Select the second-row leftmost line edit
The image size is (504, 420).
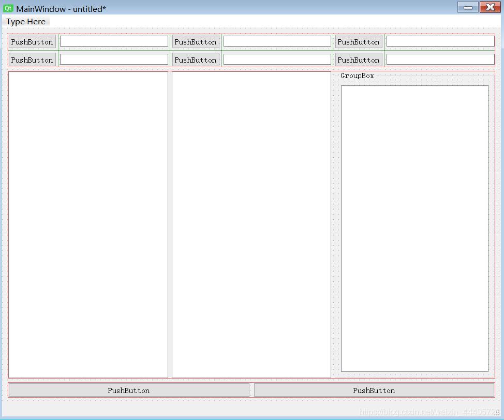click(x=114, y=59)
